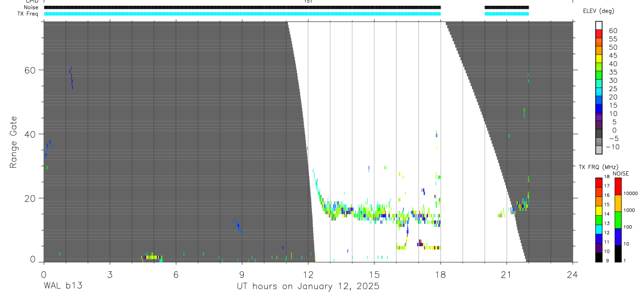Select the white top segment of ELEV color bar
644x297 pixels.
[x=599, y=25]
